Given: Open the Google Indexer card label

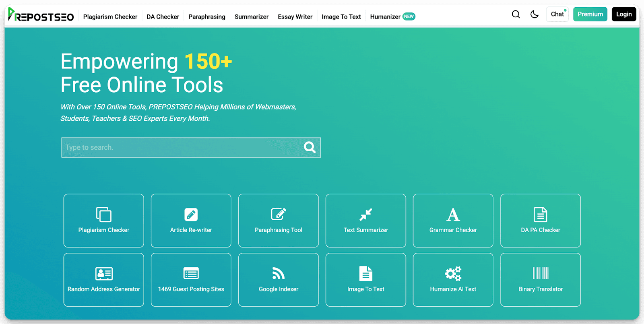Looking at the screenshot, I should tap(279, 289).
